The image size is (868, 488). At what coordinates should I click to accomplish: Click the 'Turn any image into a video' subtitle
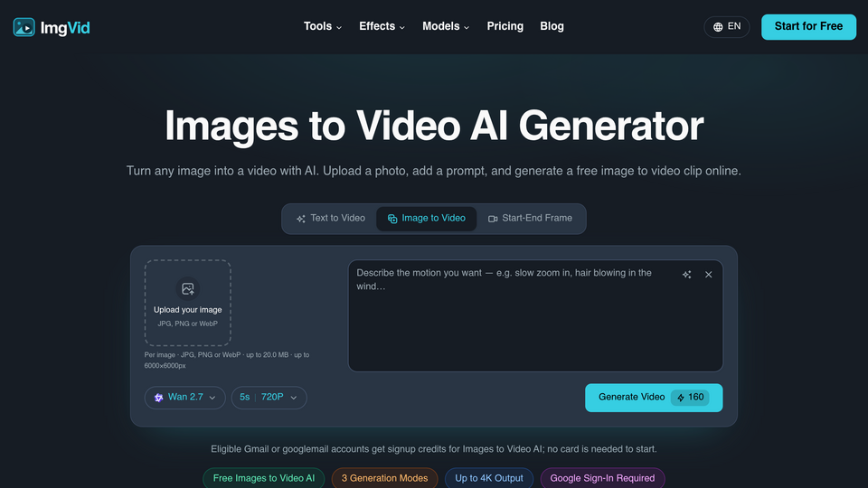click(x=434, y=171)
